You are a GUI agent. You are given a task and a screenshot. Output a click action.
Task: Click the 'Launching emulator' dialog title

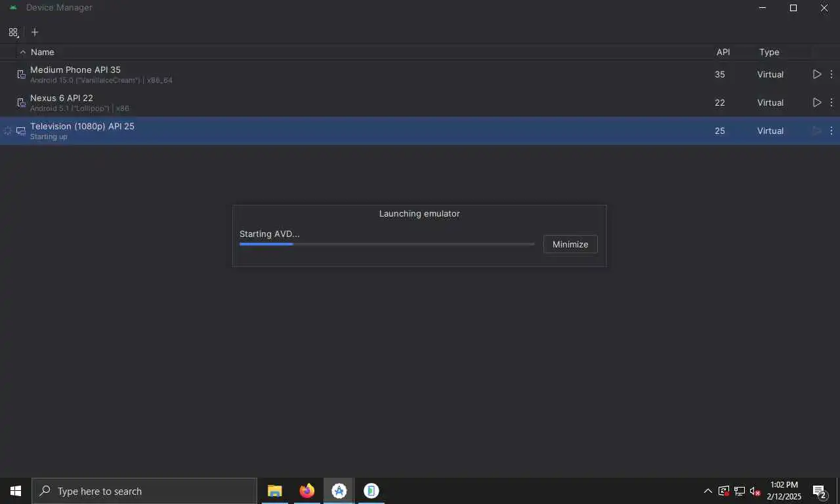419,213
